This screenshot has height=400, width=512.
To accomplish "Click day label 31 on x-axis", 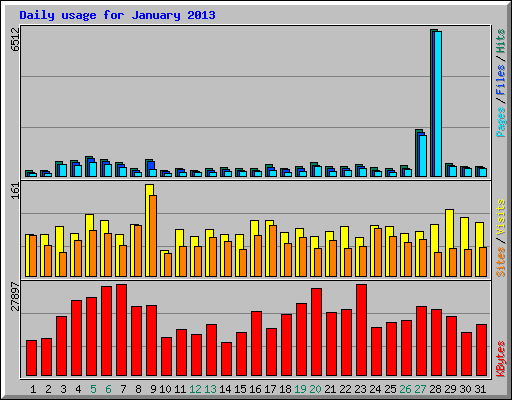I will coord(480,389).
